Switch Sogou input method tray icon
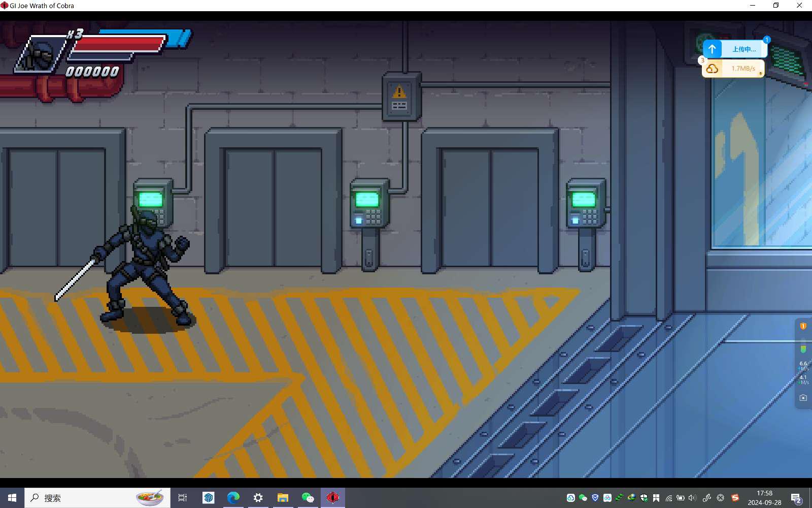 tap(735, 498)
